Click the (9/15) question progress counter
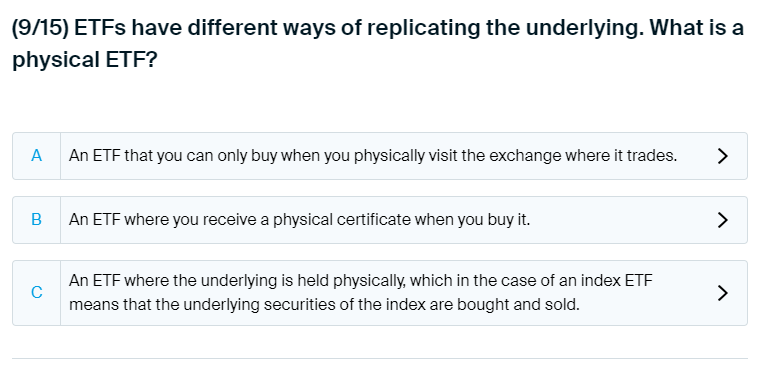This screenshot has height=372, width=760. [x=41, y=28]
